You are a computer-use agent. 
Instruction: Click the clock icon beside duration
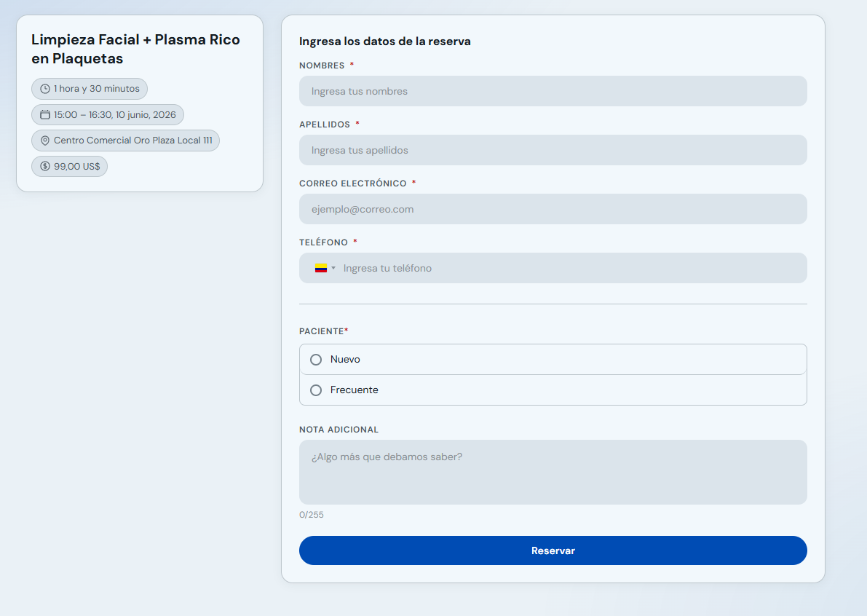pos(45,89)
